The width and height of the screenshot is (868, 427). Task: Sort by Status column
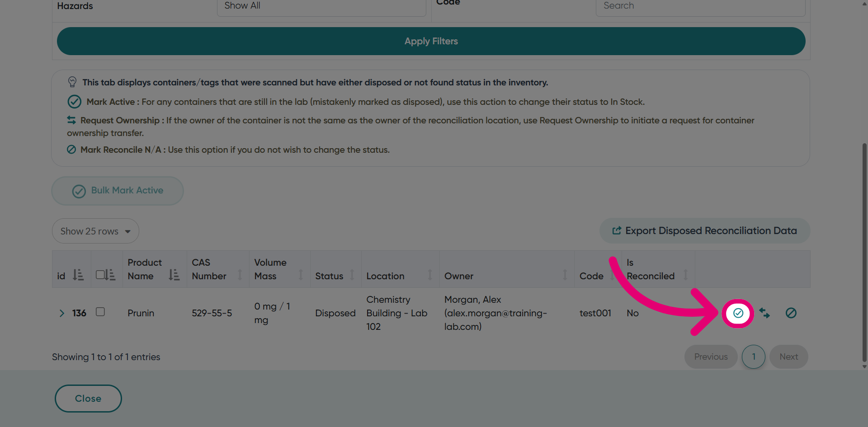pos(352,275)
